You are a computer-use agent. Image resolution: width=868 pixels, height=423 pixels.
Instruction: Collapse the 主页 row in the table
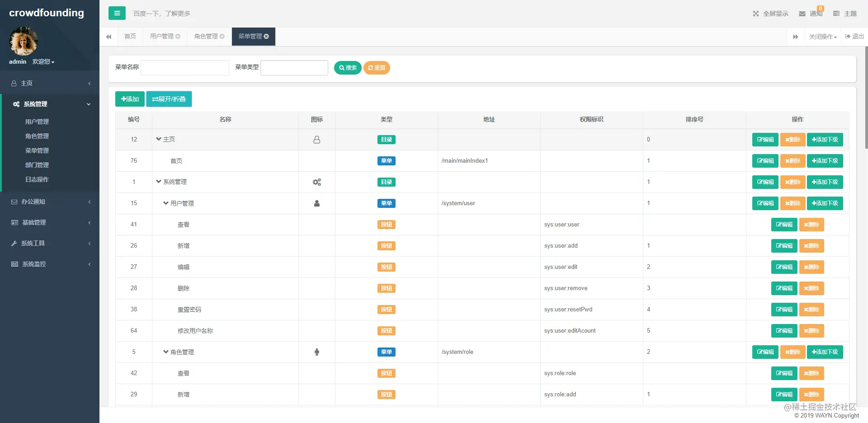159,139
